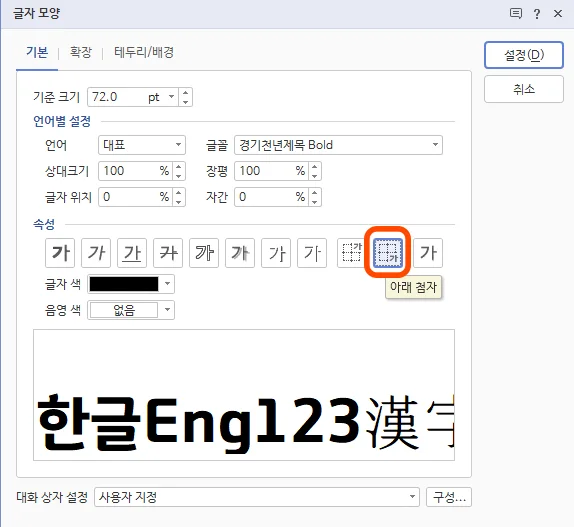Increase 상대크기 with the up spinner
Viewport: 574px width, 527px height.
pyautogui.click(x=179, y=167)
